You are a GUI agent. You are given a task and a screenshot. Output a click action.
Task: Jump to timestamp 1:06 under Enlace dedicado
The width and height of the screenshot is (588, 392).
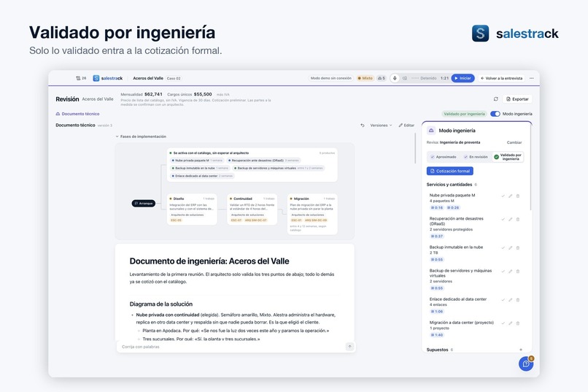pos(437,312)
